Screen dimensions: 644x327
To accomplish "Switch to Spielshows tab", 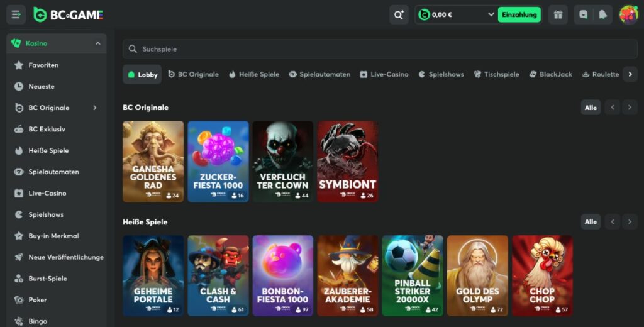I will click(441, 74).
